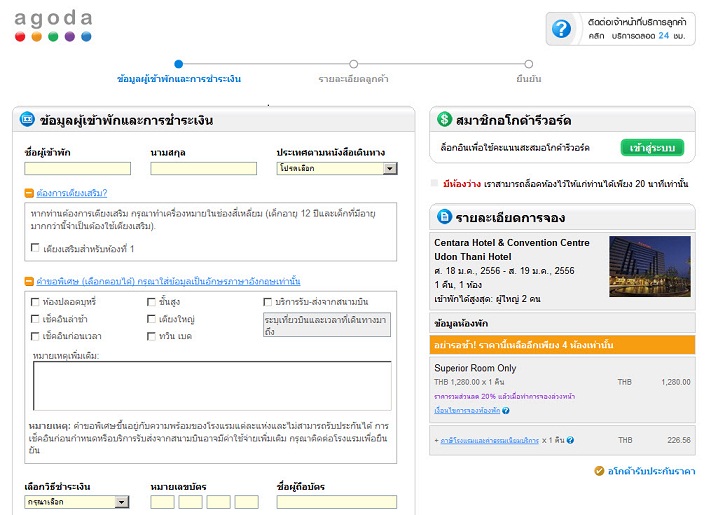Image resolution: width=718 pixels, height=515 pixels.
Task: Tick the ห้องปลอดบุหรี่ non-smoking room checkbox
Action: 35,302
